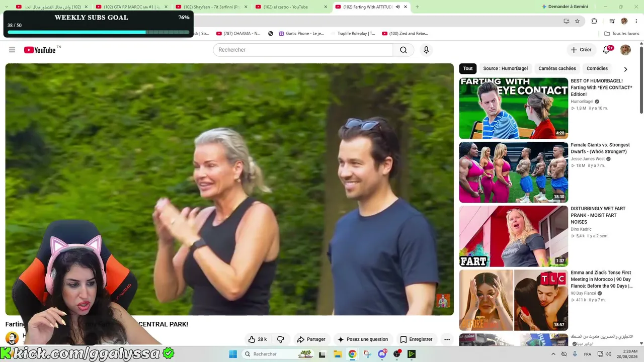Select the Source : HumorBagel chip

(x=505, y=68)
